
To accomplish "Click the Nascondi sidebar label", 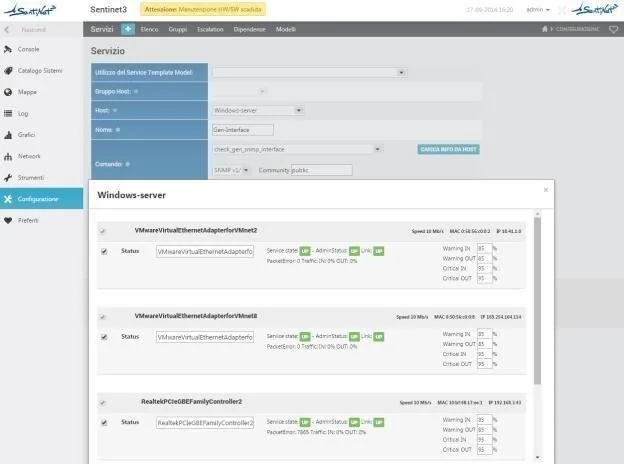I will pyautogui.click(x=34, y=30).
